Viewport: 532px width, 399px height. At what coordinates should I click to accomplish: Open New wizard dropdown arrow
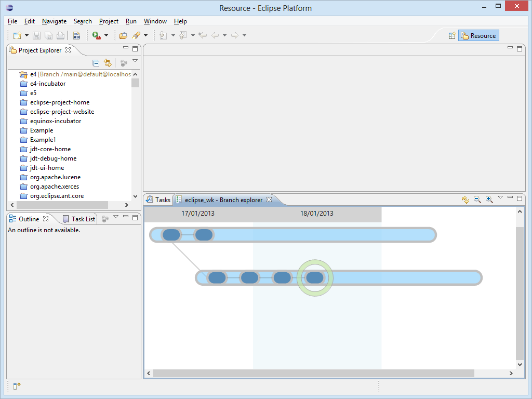click(27, 35)
